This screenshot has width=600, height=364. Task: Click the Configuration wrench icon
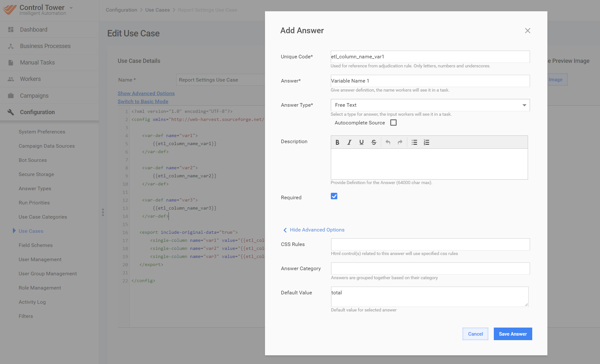(11, 112)
